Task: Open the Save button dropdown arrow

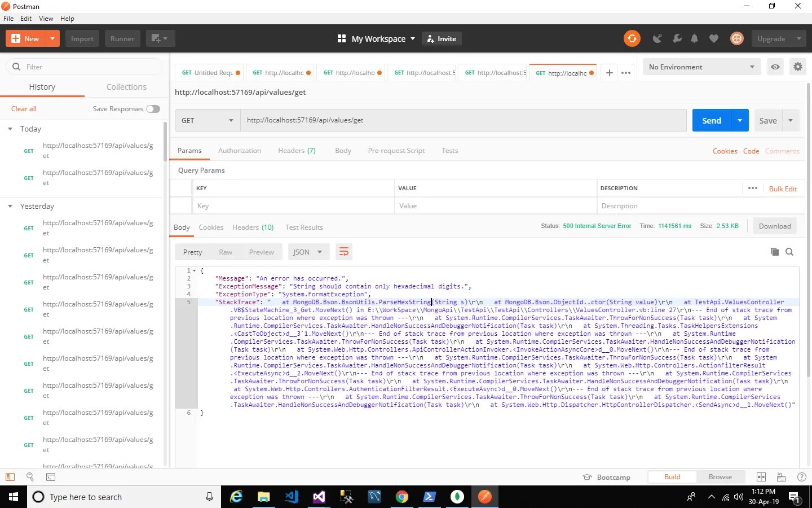Action: tap(791, 120)
